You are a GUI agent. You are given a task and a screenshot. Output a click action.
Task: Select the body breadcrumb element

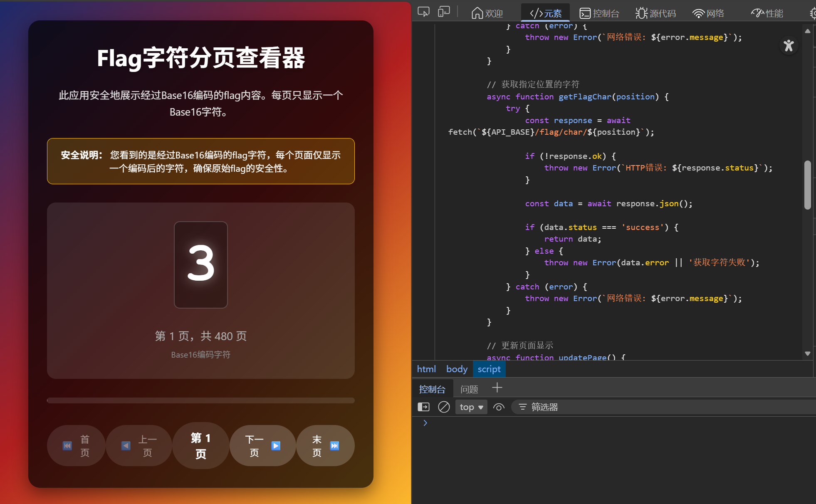(x=457, y=369)
